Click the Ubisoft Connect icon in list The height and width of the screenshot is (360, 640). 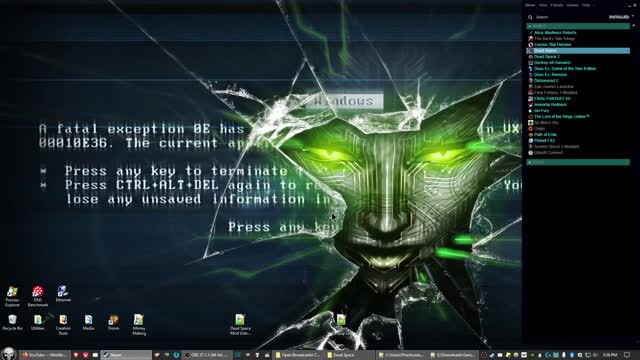click(531, 152)
